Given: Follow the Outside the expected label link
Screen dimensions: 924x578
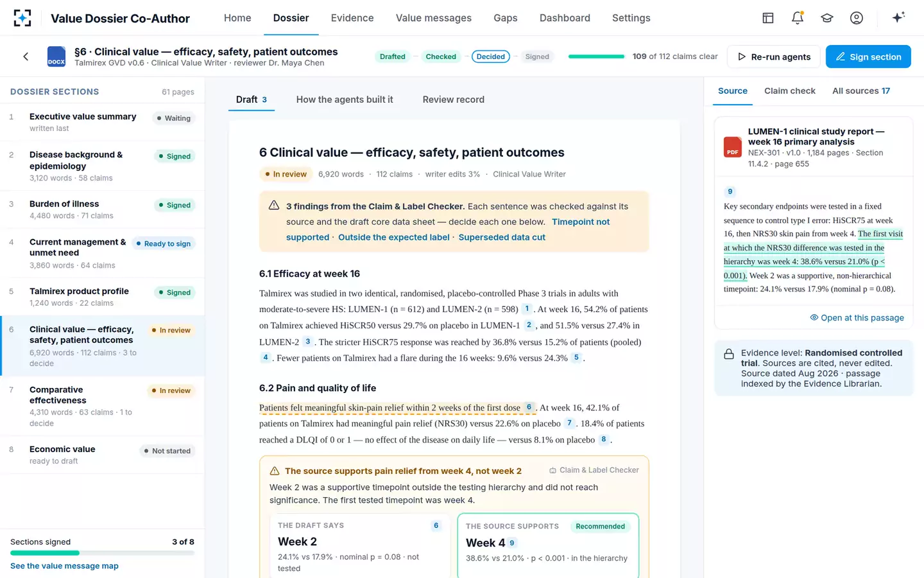Looking at the screenshot, I should [x=394, y=237].
